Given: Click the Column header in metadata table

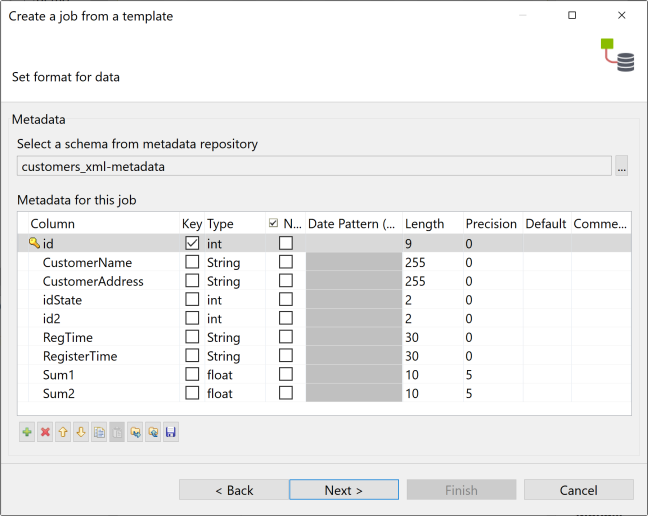Looking at the screenshot, I should click(x=53, y=224).
